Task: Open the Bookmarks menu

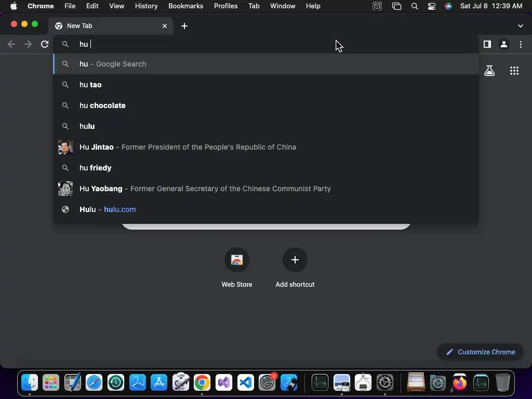Action: point(185,6)
